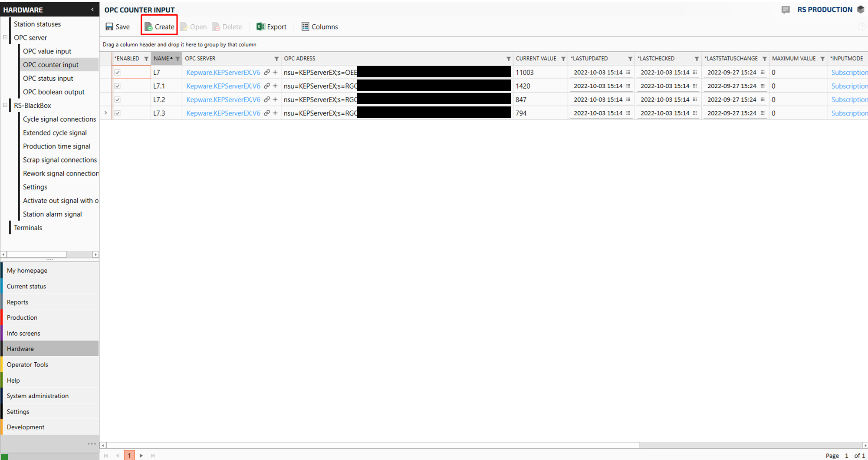Viewport: 868px width, 460px height.
Task: Uncheck Enabled checkbox for L7
Action: pos(118,73)
